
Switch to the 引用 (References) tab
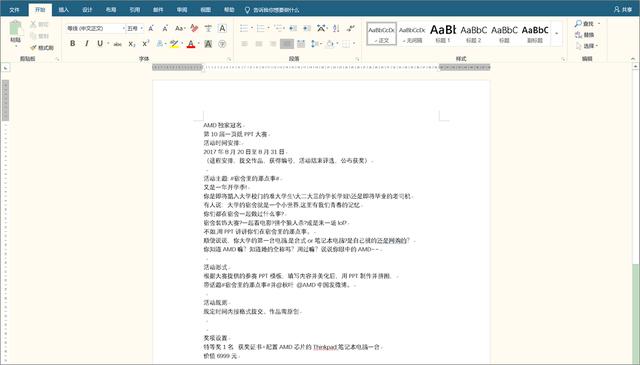click(134, 10)
